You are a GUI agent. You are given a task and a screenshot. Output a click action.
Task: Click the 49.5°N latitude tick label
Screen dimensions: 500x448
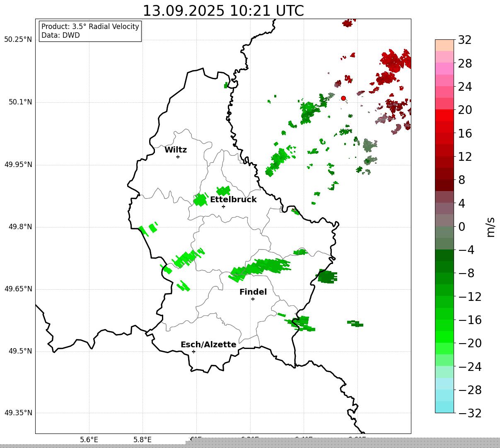[20, 351]
